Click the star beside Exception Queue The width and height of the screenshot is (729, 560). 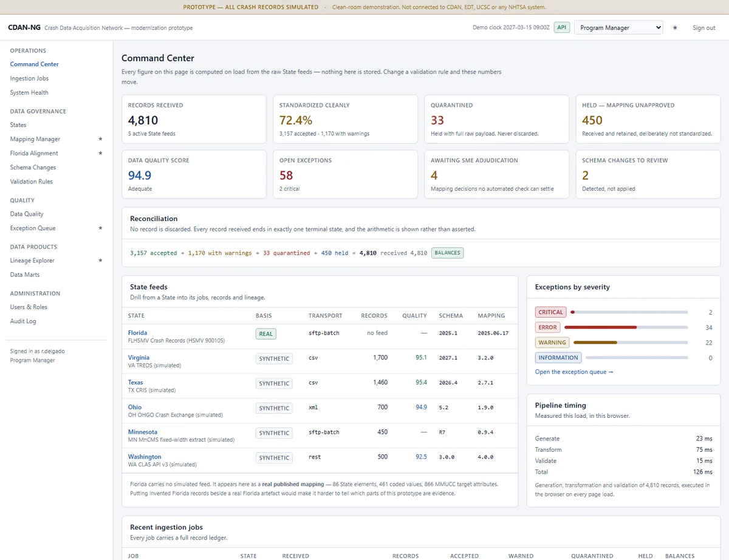(x=101, y=228)
